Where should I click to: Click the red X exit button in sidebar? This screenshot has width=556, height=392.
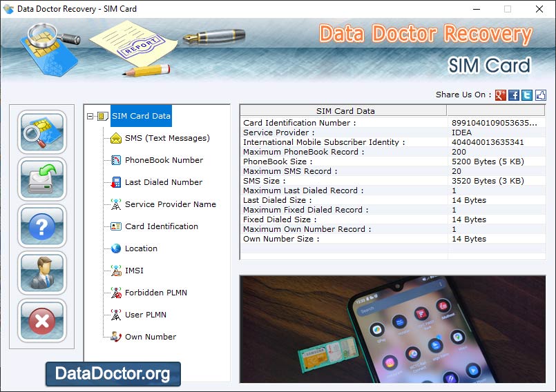(x=42, y=320)
